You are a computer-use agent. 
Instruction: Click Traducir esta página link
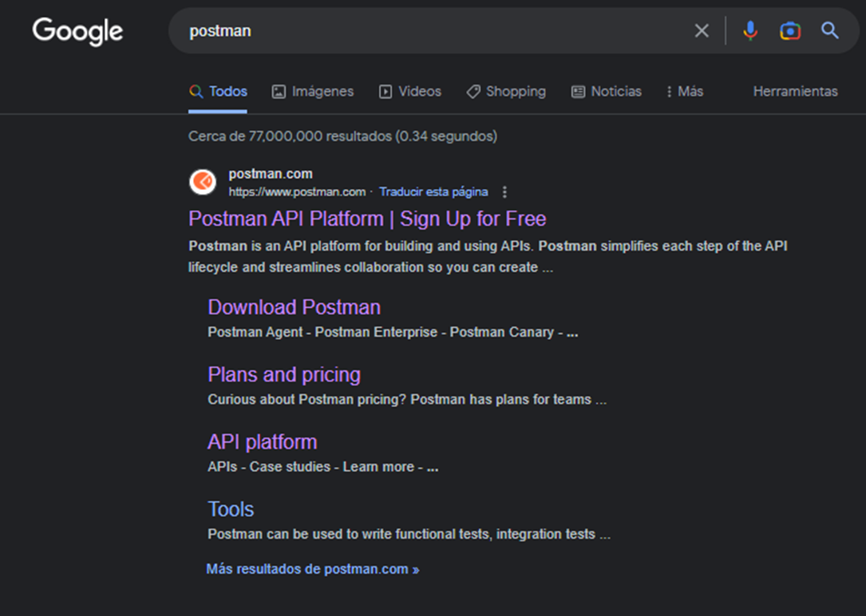pyautogui.click(x=433, y=192)
